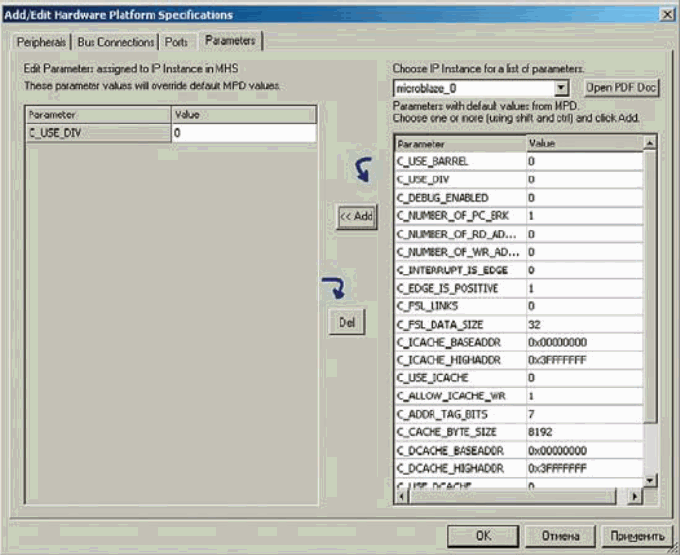The image size is (680, 555).
Task: Expand the microblaze_0 instance dropdown
Action: pyautogui.click(x=561, y=88)
